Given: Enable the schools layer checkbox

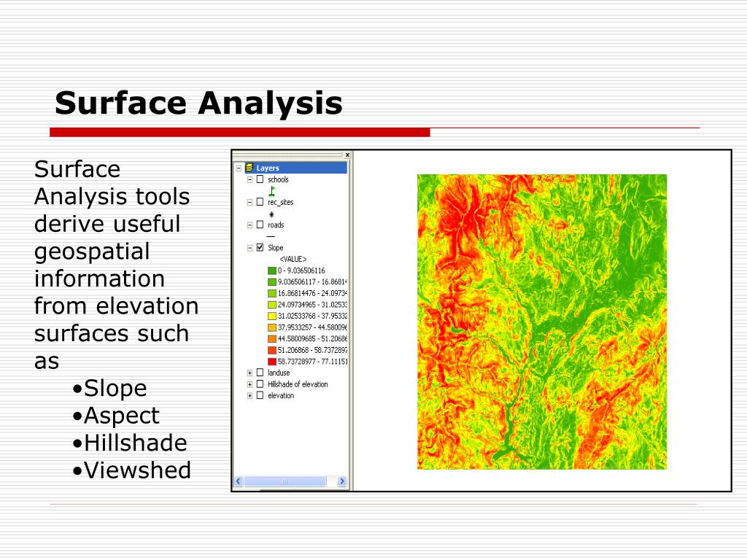Looking at the screenshot, I should 260,179.
